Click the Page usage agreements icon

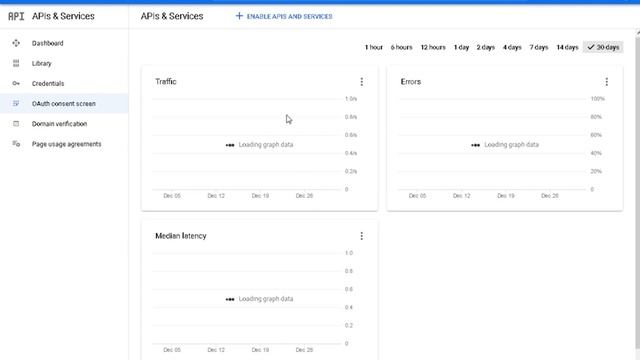pyautogui.click(x=16, y=144)
